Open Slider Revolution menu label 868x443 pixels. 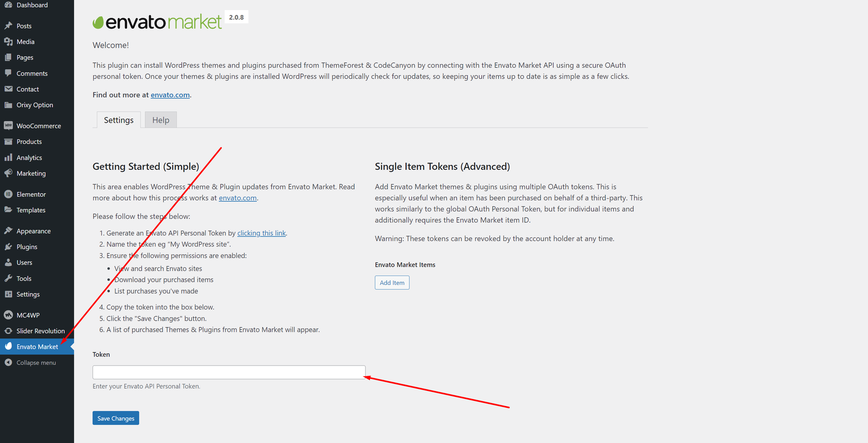tap(41, 331)
